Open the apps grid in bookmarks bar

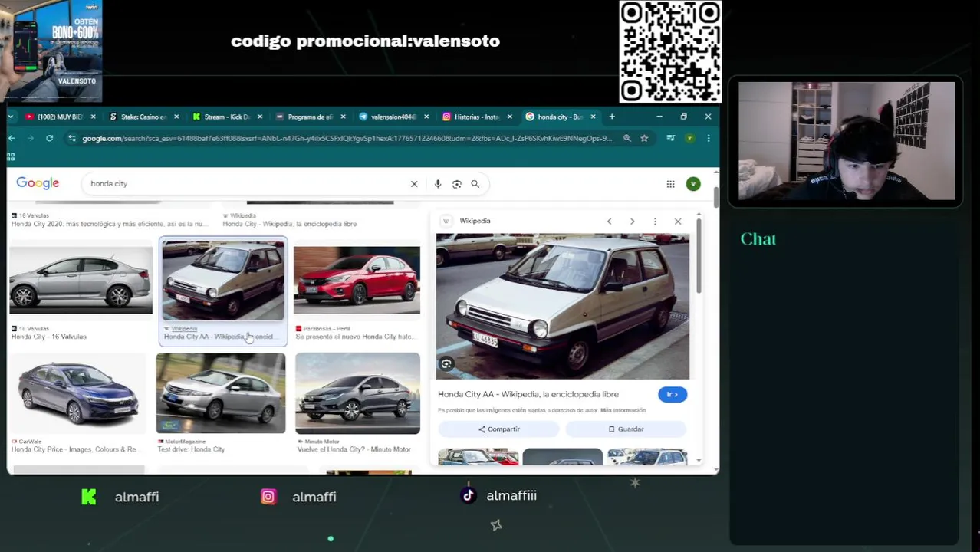pyautogui.click(x=11, y=156)
